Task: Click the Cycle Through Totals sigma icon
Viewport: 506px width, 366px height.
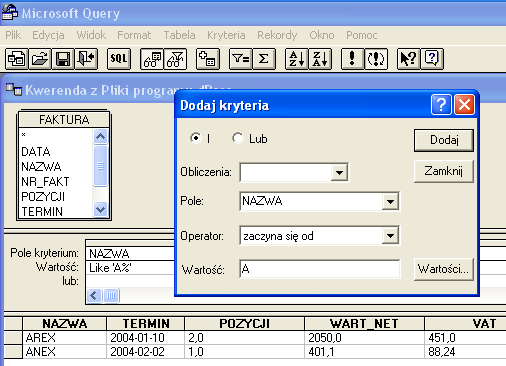Action: tap(264, 59)
